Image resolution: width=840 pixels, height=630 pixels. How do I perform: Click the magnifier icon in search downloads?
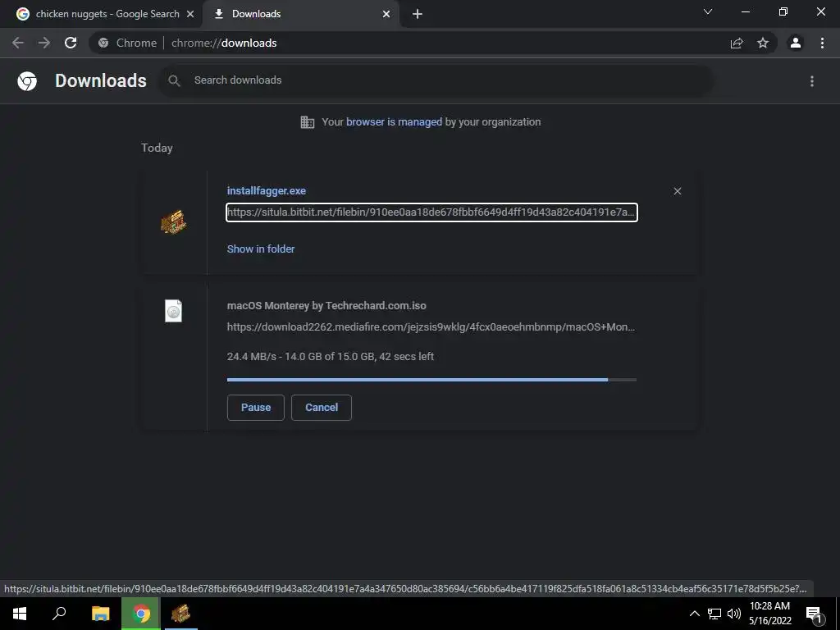pyautogui.click(x=174, y=80)
